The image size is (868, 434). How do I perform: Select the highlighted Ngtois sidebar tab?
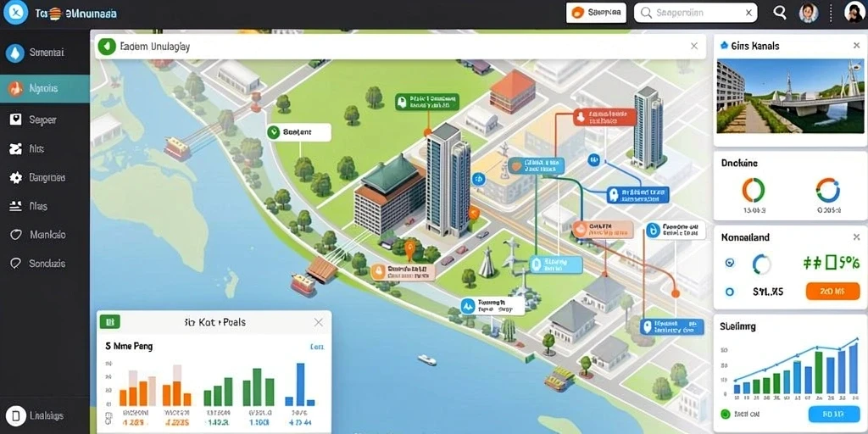45,88
